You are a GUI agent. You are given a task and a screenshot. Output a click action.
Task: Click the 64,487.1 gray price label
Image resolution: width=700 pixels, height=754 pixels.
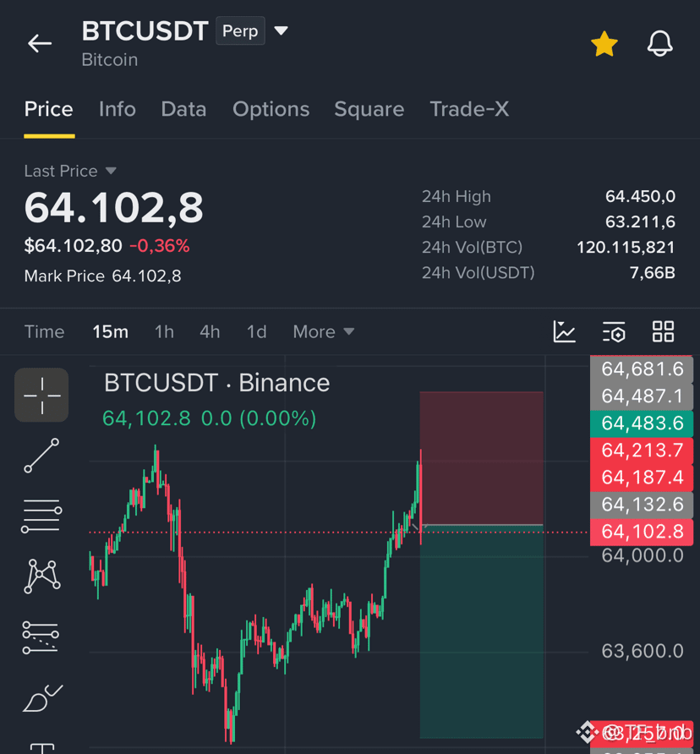pos(642,396)
